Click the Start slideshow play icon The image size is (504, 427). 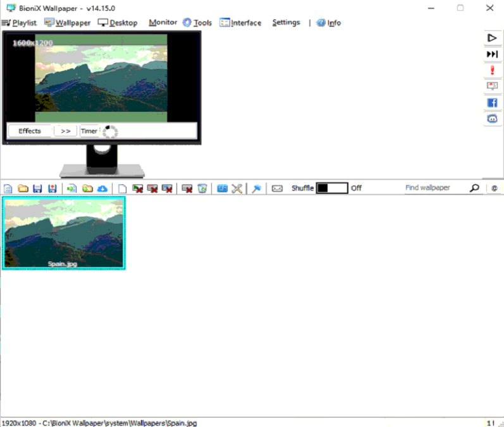point(491,38)
